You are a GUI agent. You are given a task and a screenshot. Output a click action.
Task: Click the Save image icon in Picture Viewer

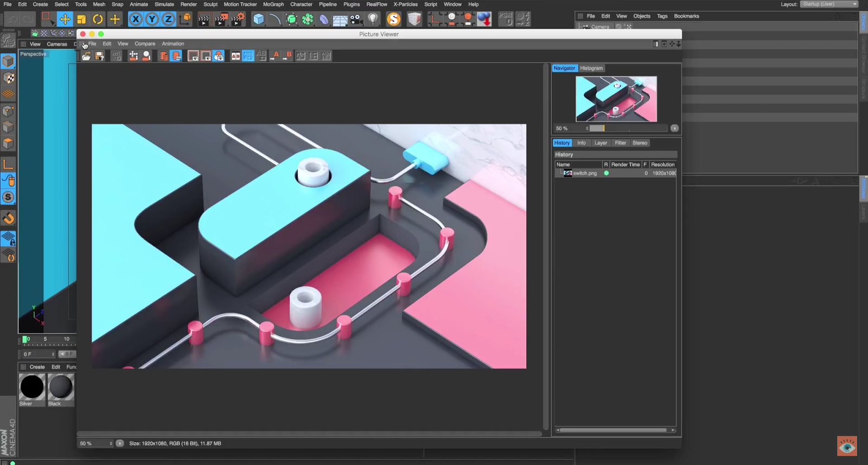point(100,56)
